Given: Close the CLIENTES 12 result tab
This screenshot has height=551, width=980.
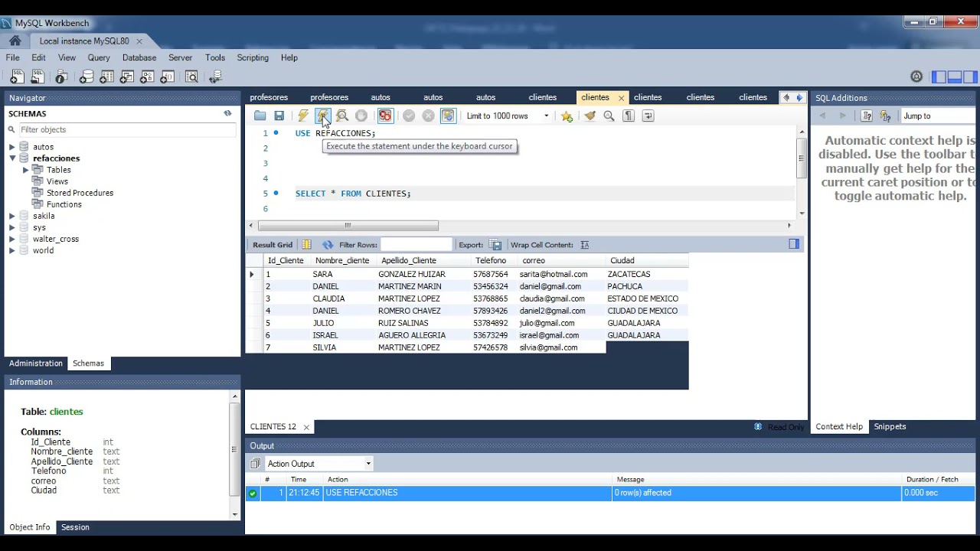Looking at the screenshot, I should pos(306,427).
